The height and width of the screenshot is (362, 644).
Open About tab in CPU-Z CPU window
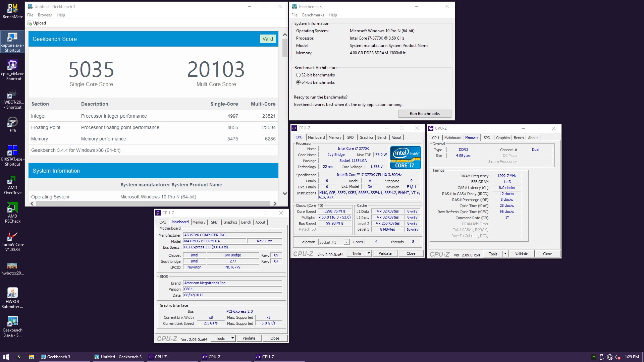[396, 137]
